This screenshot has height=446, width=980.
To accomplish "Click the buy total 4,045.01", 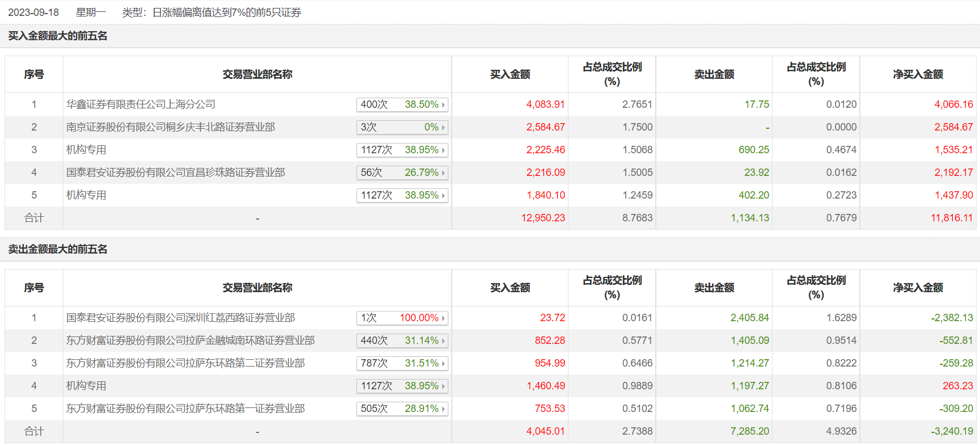I will point(545,431).
